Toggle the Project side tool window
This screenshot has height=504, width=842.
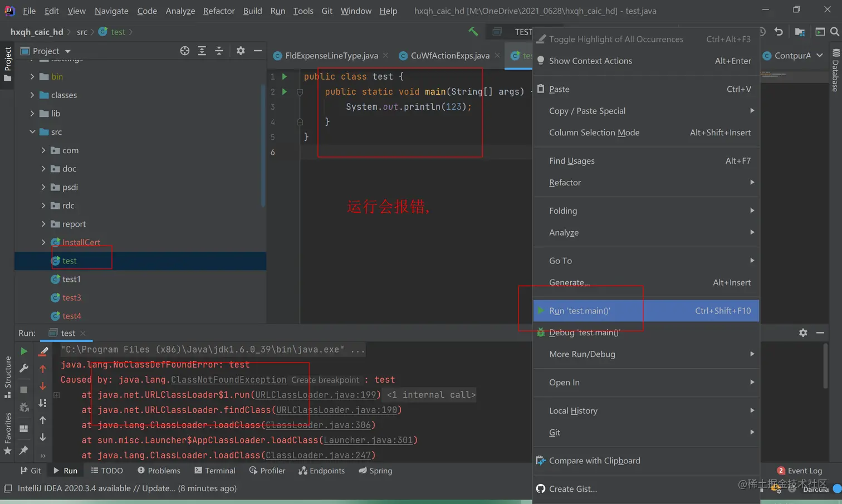coord(7,63)
